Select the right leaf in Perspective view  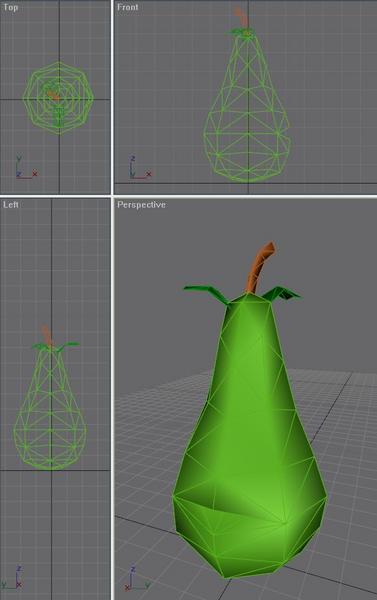[x=282, y=293]
